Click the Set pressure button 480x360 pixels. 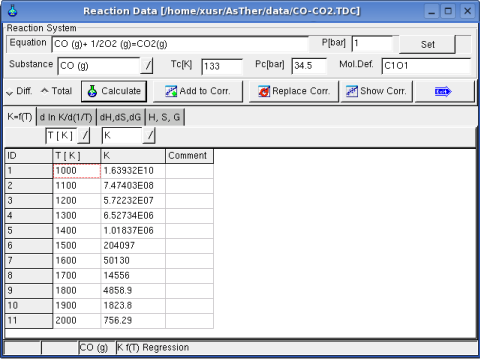pyautogui.click(x=427, y=44)
